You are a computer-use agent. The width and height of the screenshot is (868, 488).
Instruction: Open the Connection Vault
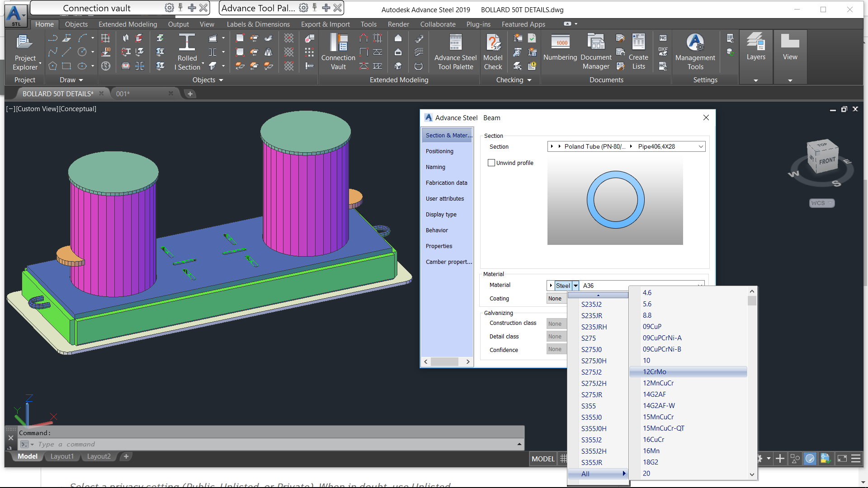[338, 52]
